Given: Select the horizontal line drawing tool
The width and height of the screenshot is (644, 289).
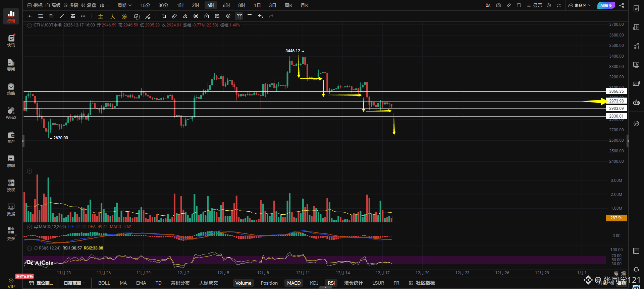Looking at the screenshot, I should 30,16.
